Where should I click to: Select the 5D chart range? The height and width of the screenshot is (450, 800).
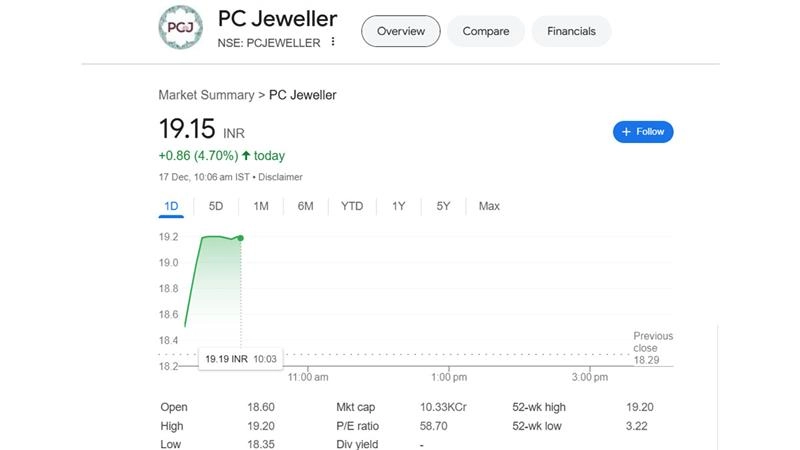(216, 206)
